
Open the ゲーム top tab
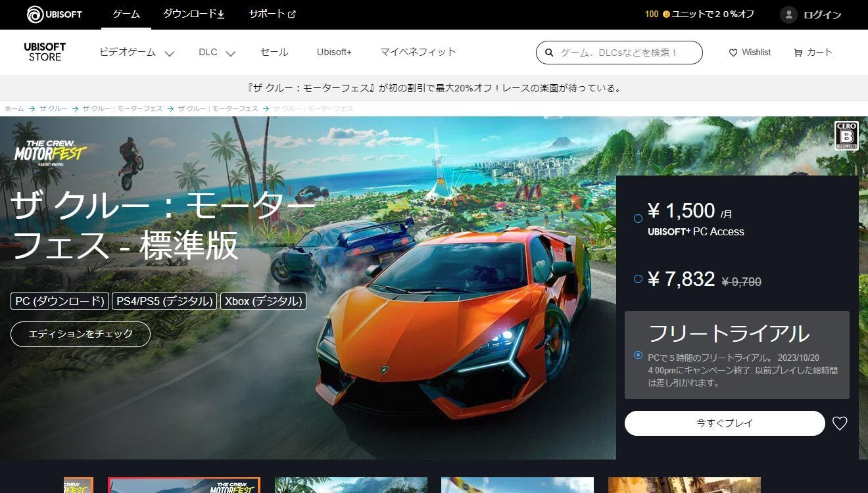point(126,14)
